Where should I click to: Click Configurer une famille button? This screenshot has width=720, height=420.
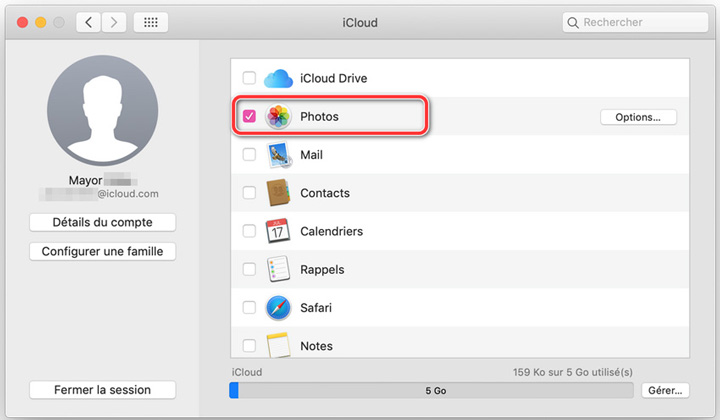click(x=103, y=252)
